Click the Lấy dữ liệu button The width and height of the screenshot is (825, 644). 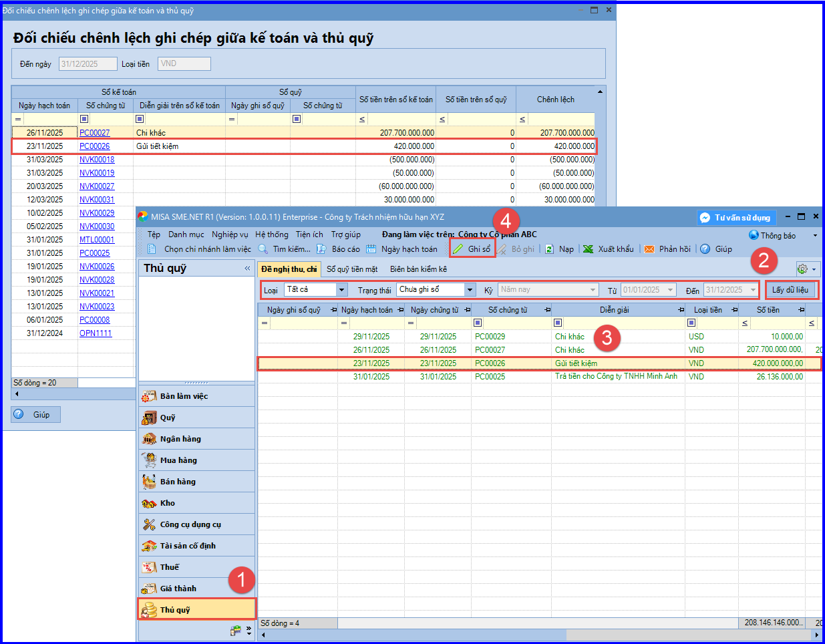(x=790, y=290)
